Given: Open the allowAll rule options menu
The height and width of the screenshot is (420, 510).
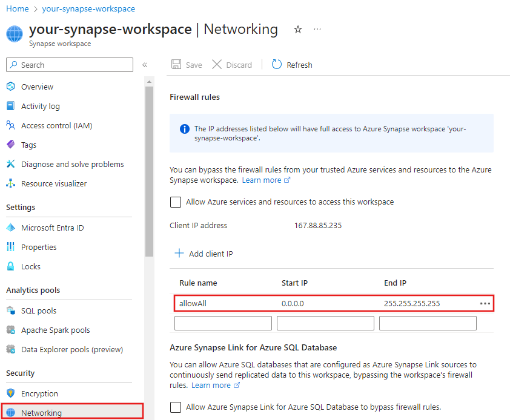Looking at the screenshot, I should [485, 303].
